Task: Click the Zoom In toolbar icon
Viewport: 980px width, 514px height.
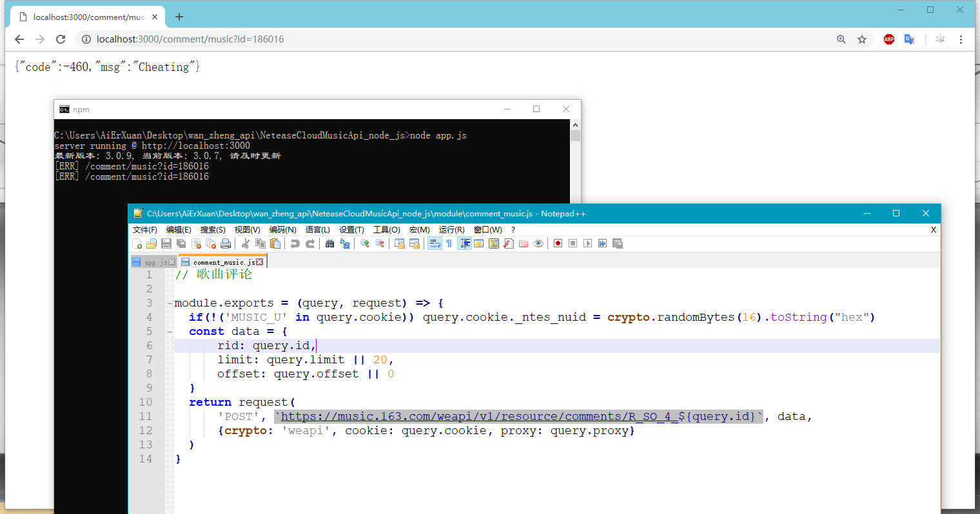Action: coord(365,243)
